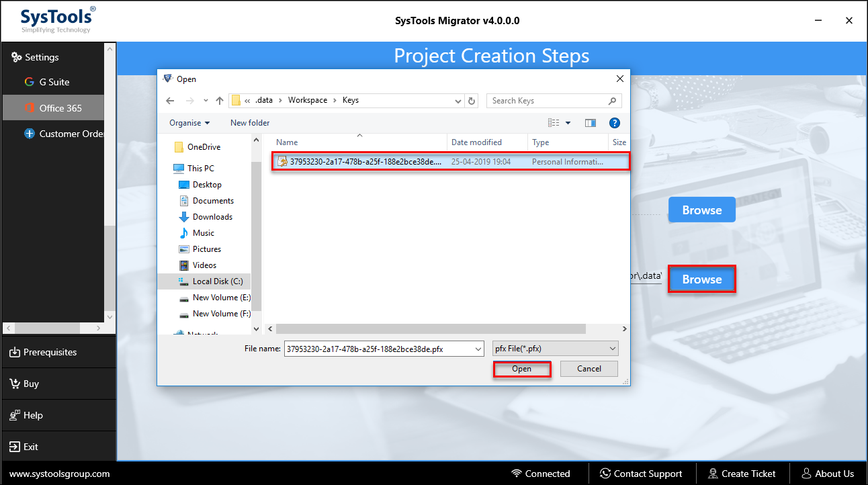Go forward in the Open dialog

point(189,101)
